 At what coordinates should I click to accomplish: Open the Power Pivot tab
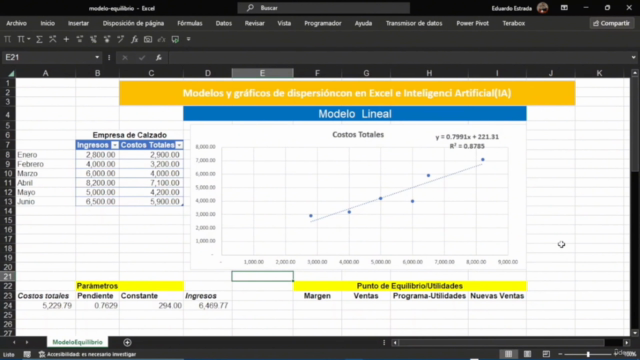[x=472, y=23]
